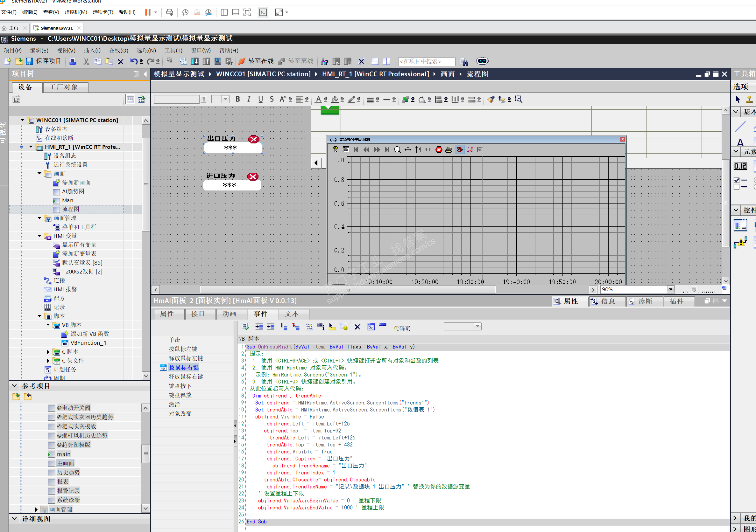Screen dimensions: 756x532
Task: Select the 释放鼠标右键 event entry
Action: coord(186,377)
